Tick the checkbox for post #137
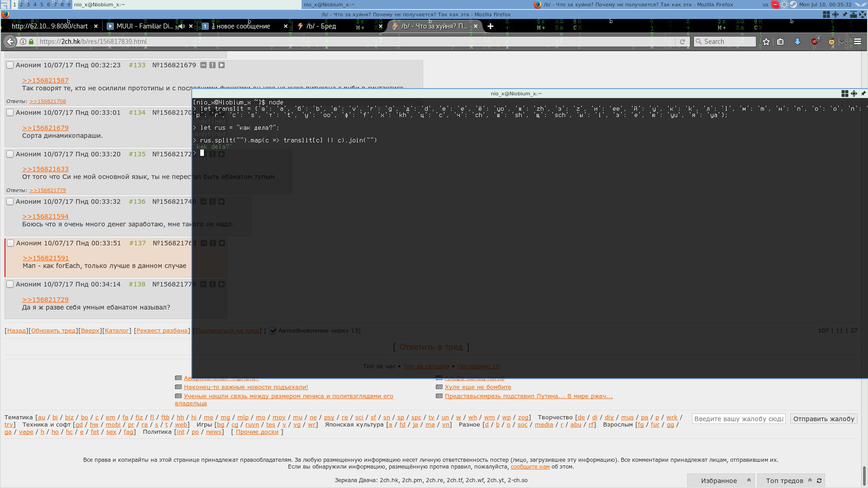Image resolution: width=868 pixels, height=488 pixels. [x=10, y=243]
